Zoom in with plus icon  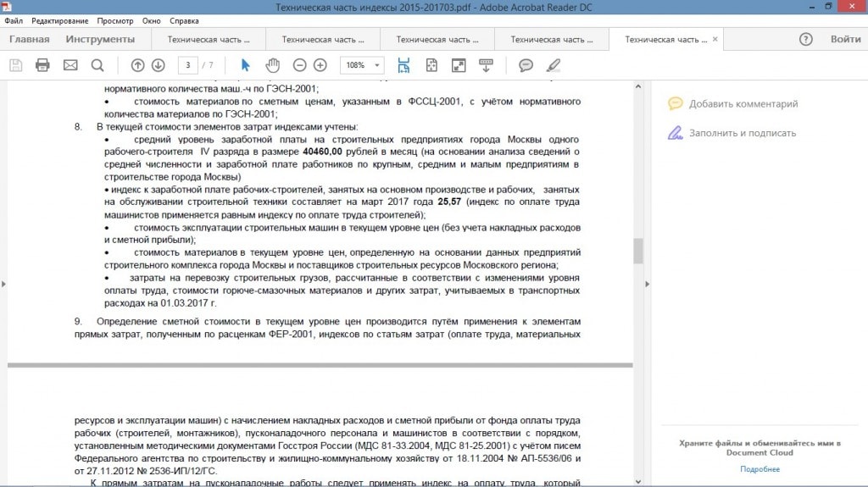320,65
